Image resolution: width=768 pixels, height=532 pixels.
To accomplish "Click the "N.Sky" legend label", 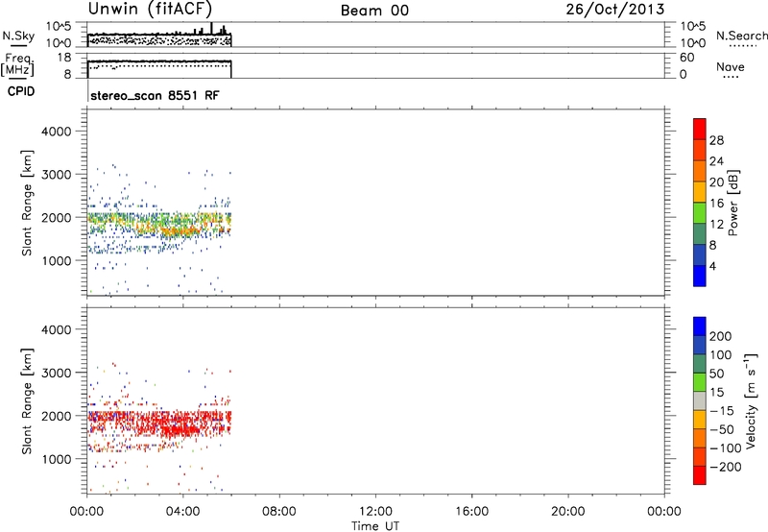I will pos(18,36).
